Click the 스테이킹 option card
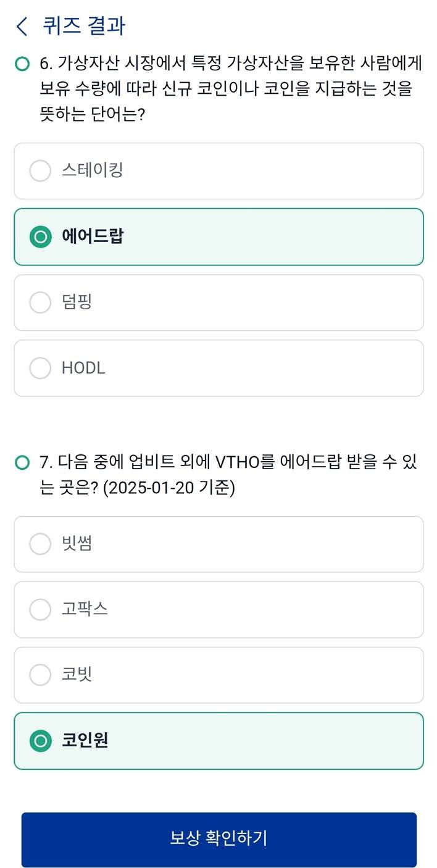Viewport: 437px width, 868px height. tap(218, 171)
